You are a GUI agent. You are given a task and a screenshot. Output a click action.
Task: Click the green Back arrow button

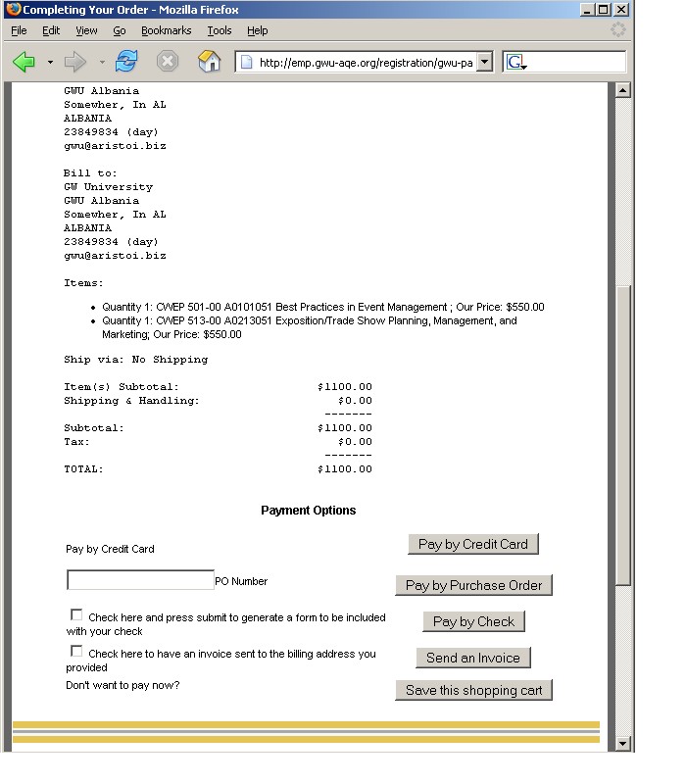[x=24, y=62]
